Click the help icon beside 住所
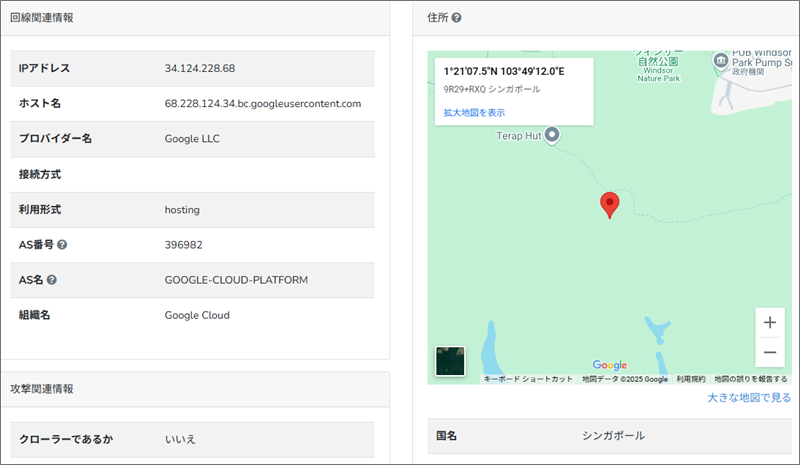The height and width of the screenshot is (465, 800). click(x=456, y=18)
